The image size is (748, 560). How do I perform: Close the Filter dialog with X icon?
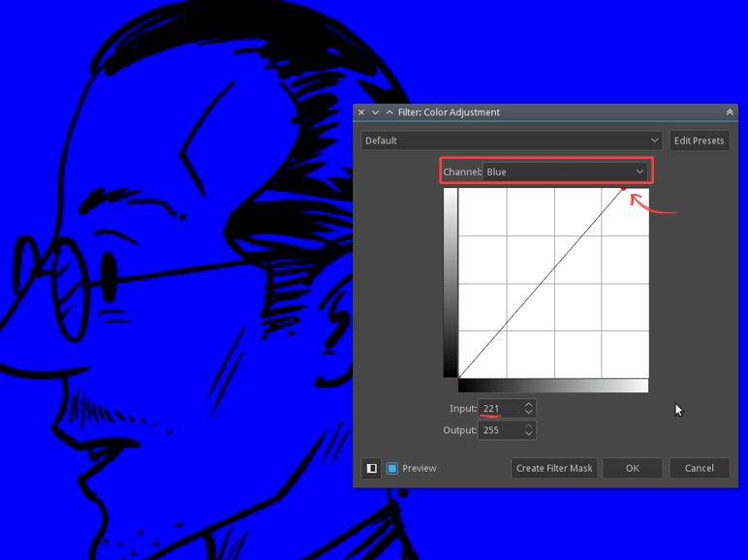pos(361,112)
